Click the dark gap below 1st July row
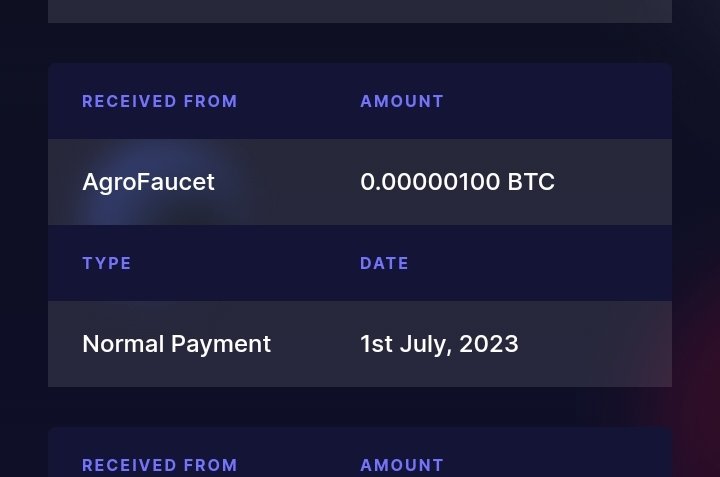720x477 pixels. point(360,407)
